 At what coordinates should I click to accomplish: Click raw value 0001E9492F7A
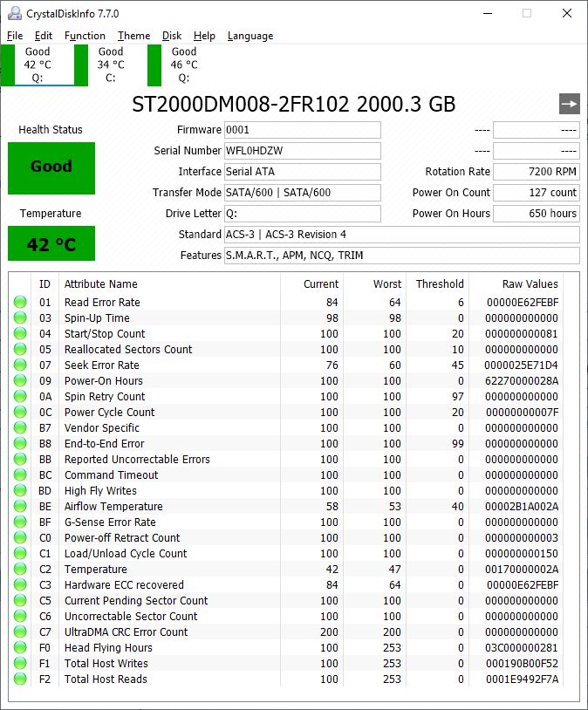[522, 679]
